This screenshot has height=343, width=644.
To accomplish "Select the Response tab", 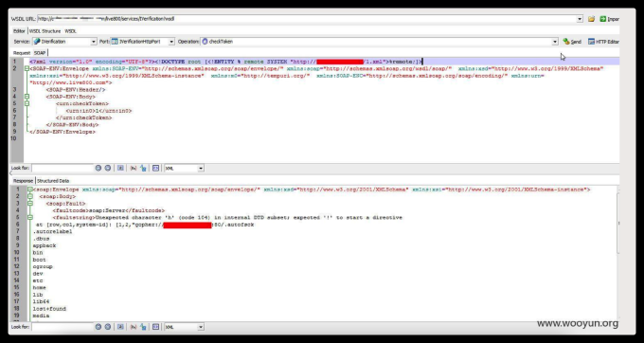I will click(x=23, y=181).
